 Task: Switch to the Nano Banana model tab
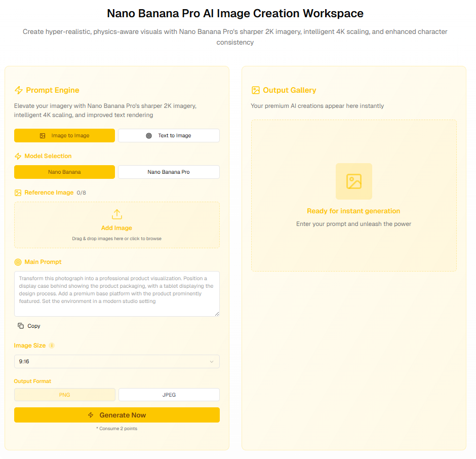pyautogui.click(x=64, y=172)
